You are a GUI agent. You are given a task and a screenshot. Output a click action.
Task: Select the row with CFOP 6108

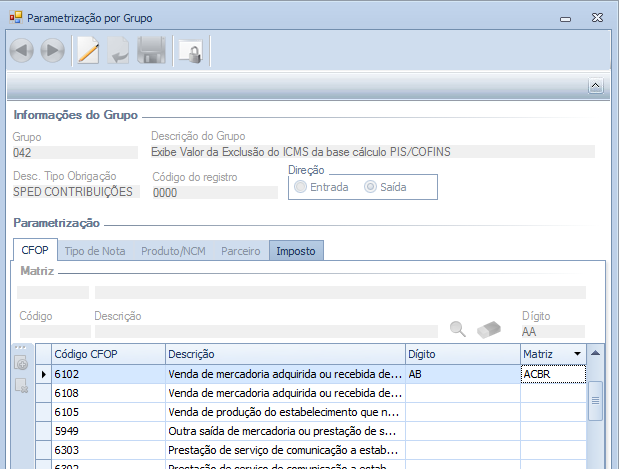click(311, 393)
